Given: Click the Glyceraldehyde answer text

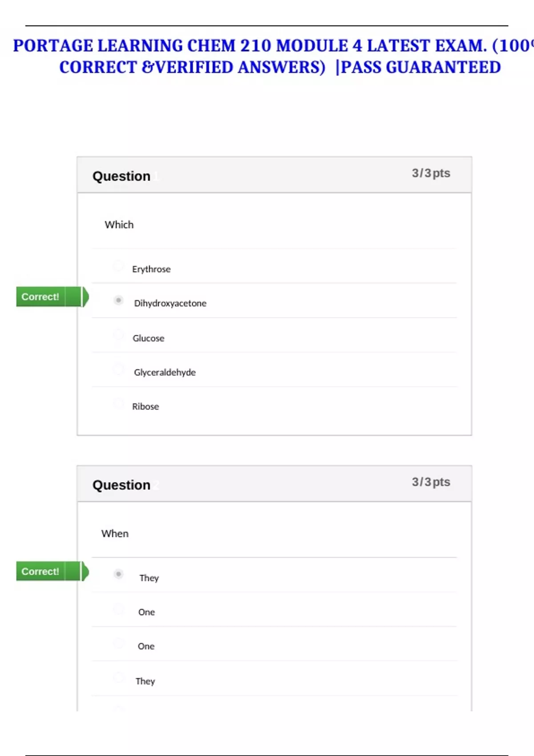Looking at the screenshot, I should point(165,373).
